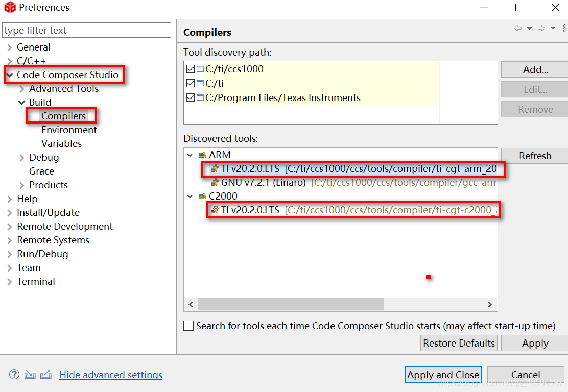Click the import preferences icon
Image resolution: width=568 pixels, height=392 pixels.
coord(30,375)
